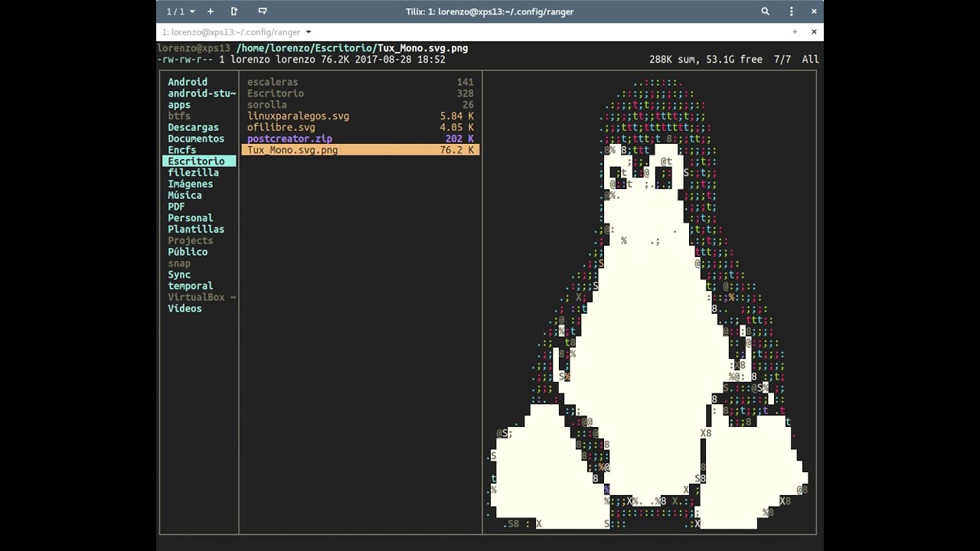Click the All scroll indicator

point(811,60)
